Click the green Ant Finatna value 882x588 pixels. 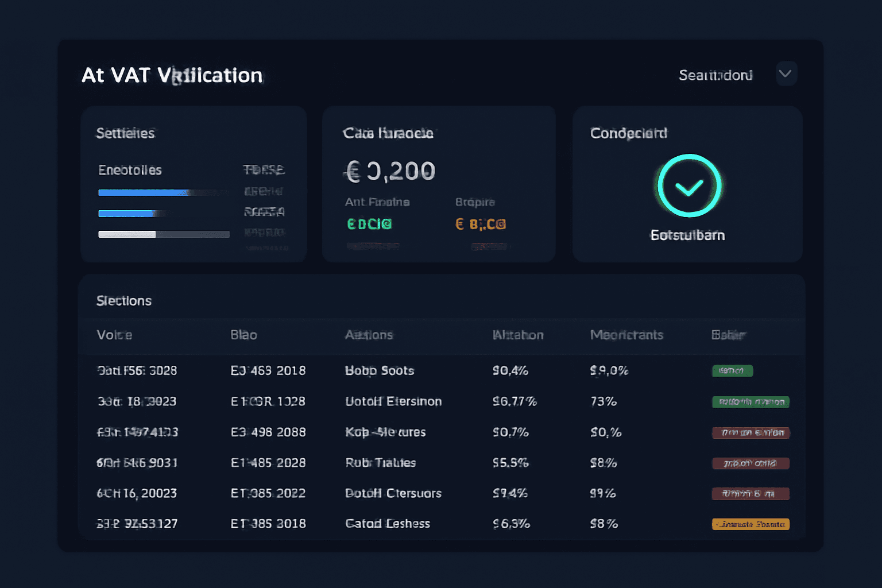pos(369,224)
